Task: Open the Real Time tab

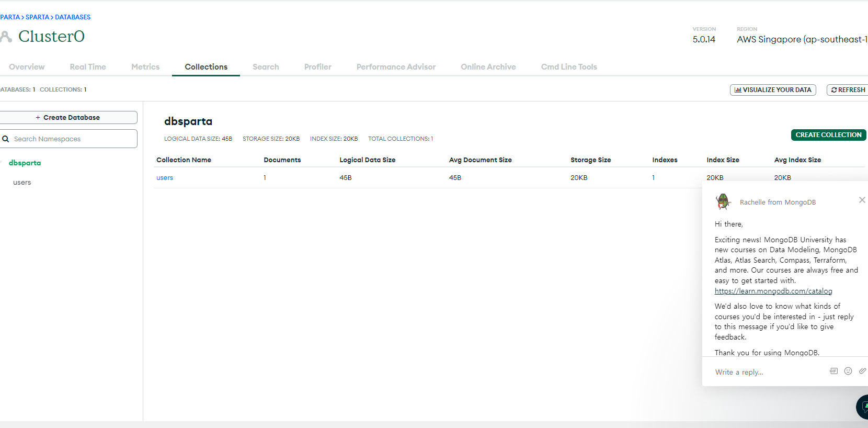Action: (x=88, y=67)
